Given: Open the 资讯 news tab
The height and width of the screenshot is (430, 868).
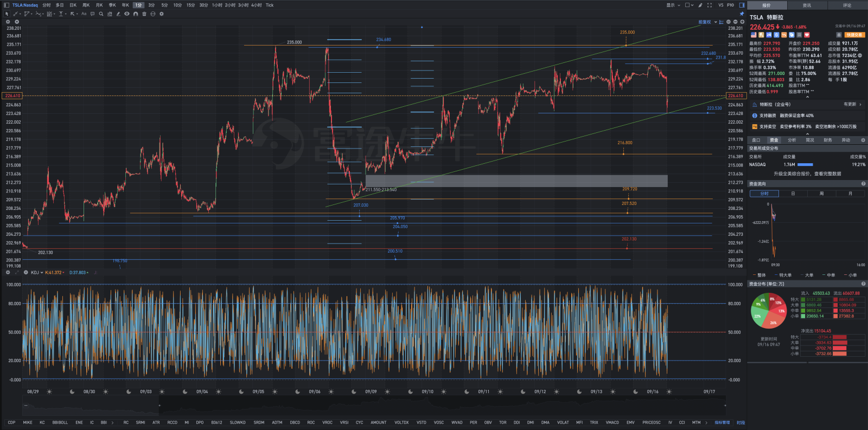Looking at the screenshot, I should point(807,5).
